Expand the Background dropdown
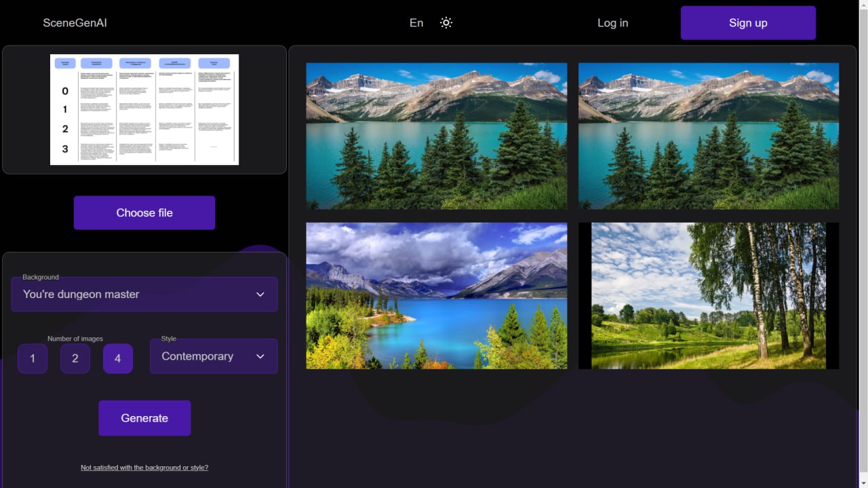 (136, 295)
